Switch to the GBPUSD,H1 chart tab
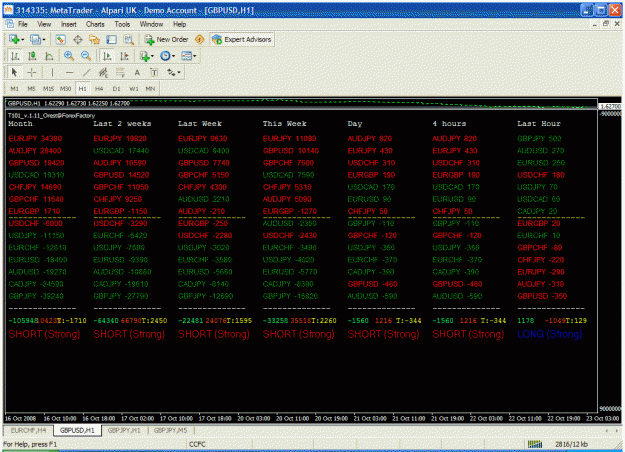 77,430
